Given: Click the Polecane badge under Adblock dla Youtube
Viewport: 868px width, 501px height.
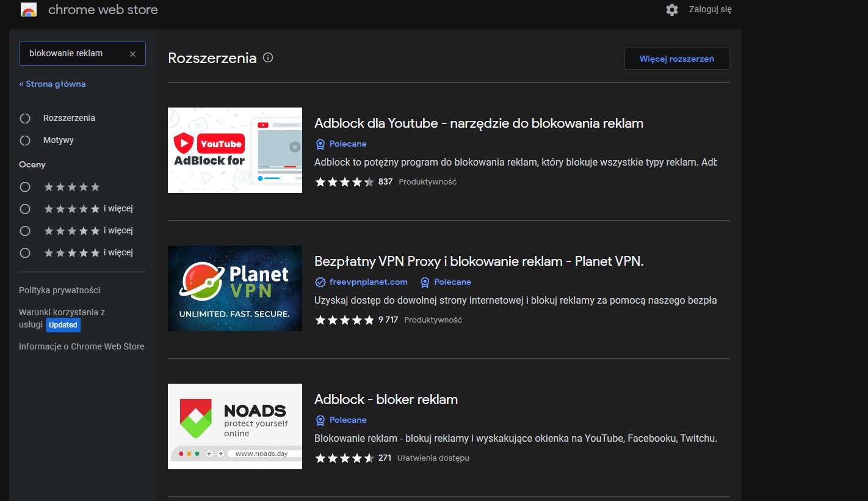Looking at the screenshot, I should [x=340, y=144].
